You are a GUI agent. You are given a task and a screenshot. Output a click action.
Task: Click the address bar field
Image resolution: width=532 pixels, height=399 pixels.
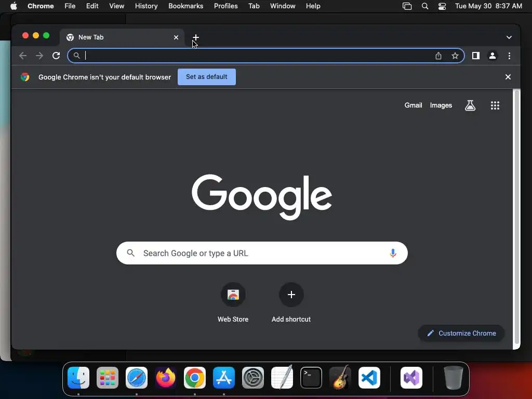point(265,56)
